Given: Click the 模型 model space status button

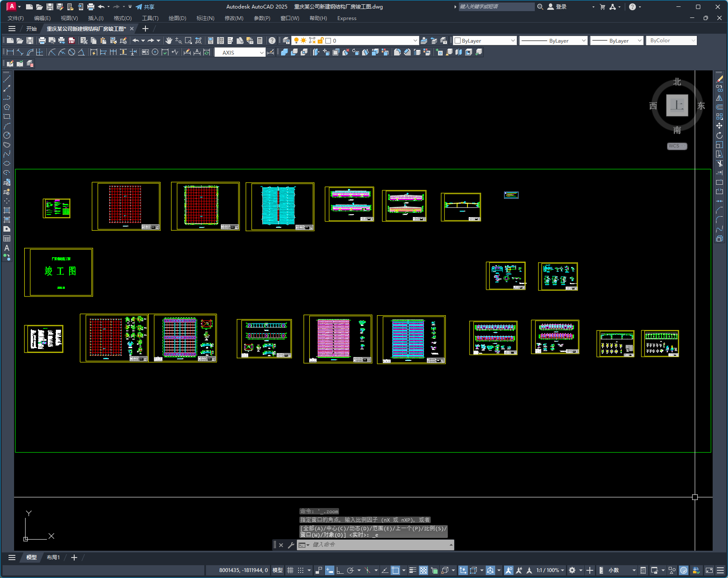Looking at the screenshot, I should point(278,570).
